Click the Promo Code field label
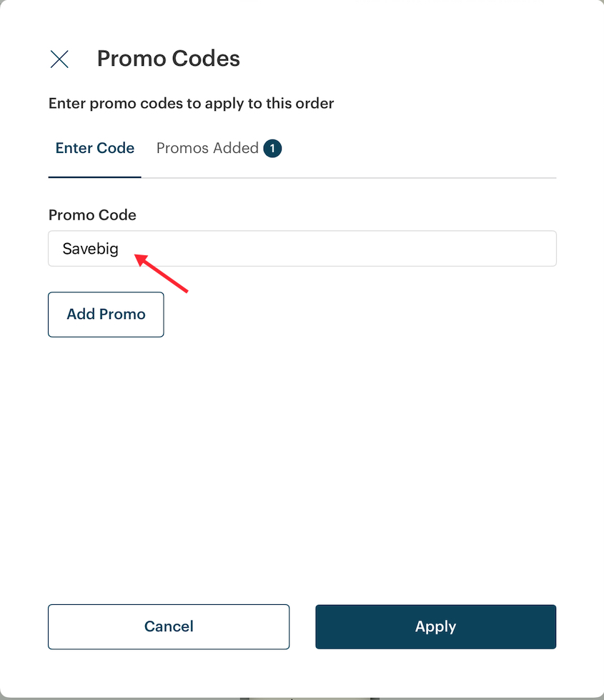Screen dimensions: 604x700 (92, 215)
